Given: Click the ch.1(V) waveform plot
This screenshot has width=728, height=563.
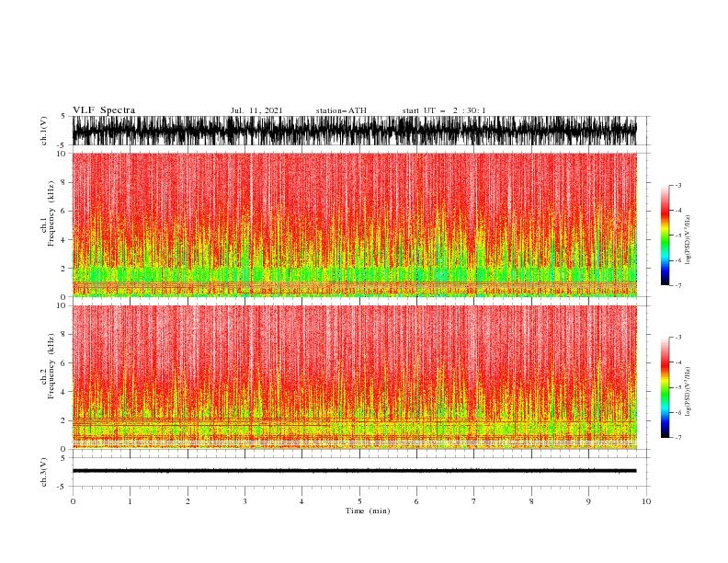Looking at the screenshot, I should click(x=354, y=131).
